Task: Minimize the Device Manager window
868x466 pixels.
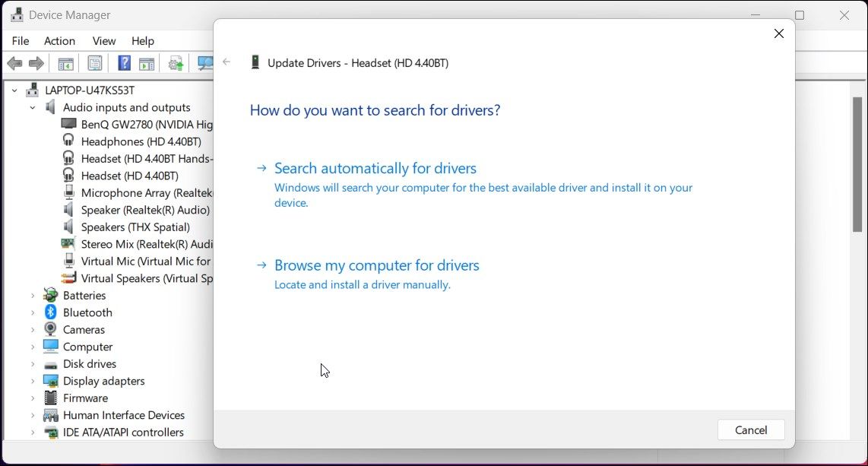Action: pos(756,15)
